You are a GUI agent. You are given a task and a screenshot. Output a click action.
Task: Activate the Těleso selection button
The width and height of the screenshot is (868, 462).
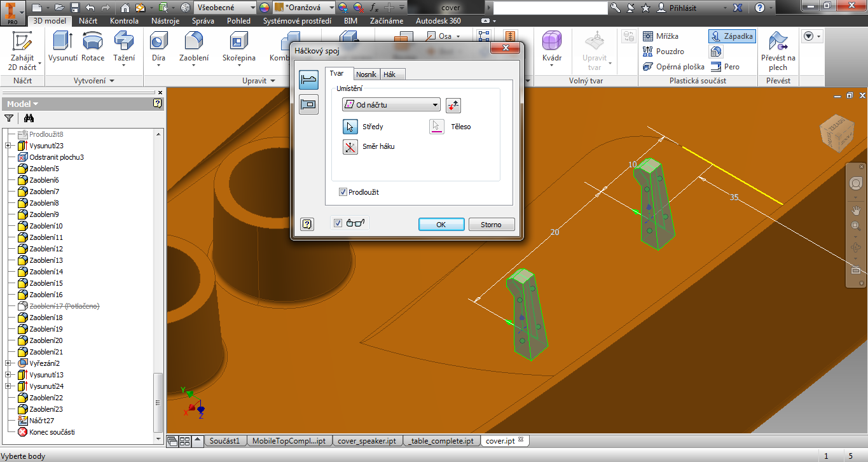click(436, 127)
